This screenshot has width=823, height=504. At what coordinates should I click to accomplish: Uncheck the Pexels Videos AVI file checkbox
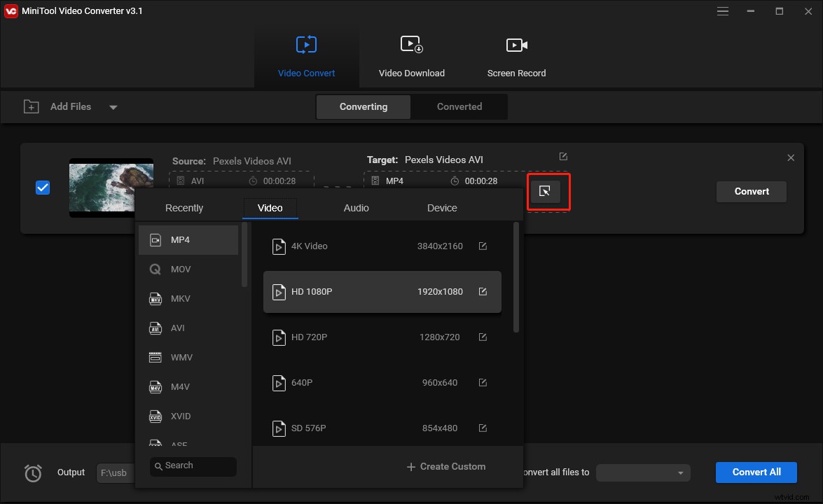click(43, 188)
